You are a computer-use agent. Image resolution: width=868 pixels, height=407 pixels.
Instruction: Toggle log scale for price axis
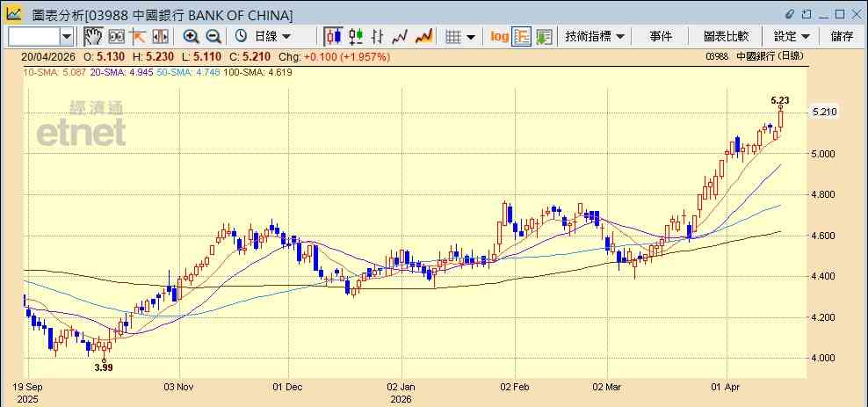pos(499,37)
